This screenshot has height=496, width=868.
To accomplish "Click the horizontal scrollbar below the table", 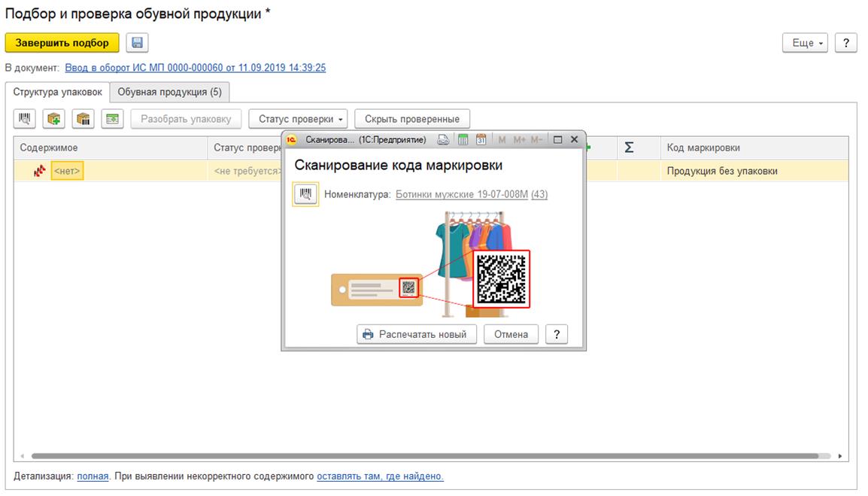I will coord(425,456).
